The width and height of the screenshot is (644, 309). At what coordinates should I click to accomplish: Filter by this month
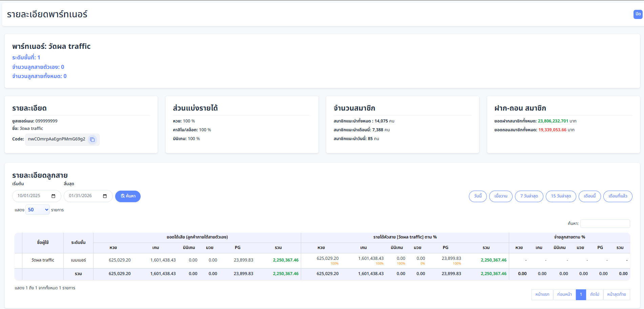(589, 196)
